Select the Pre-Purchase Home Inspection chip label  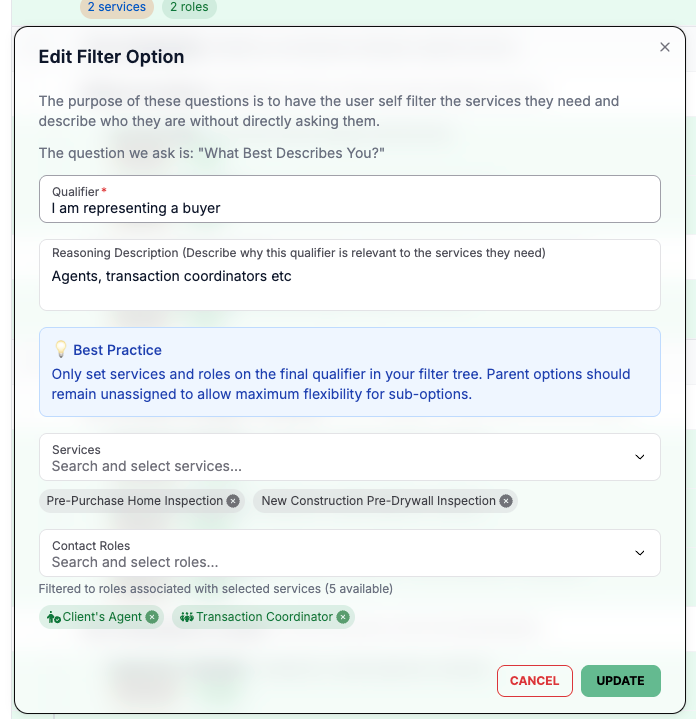tap(134, 501)
